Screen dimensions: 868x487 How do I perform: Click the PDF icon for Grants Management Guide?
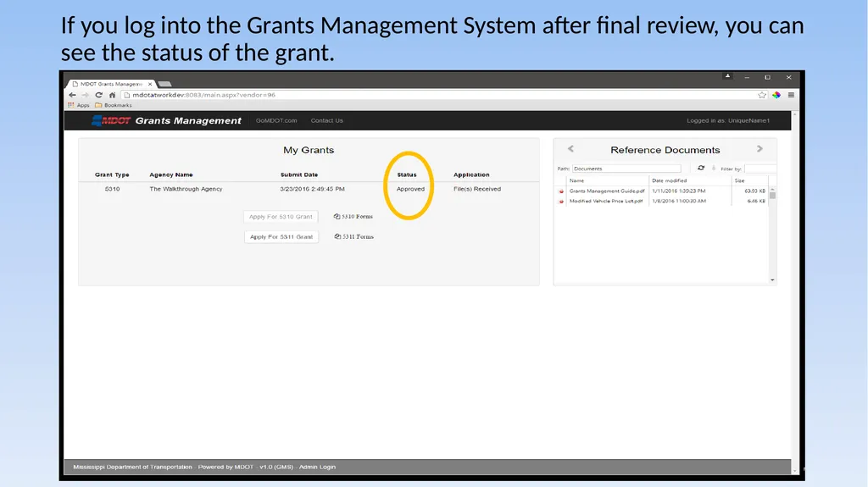pos(561,191)
